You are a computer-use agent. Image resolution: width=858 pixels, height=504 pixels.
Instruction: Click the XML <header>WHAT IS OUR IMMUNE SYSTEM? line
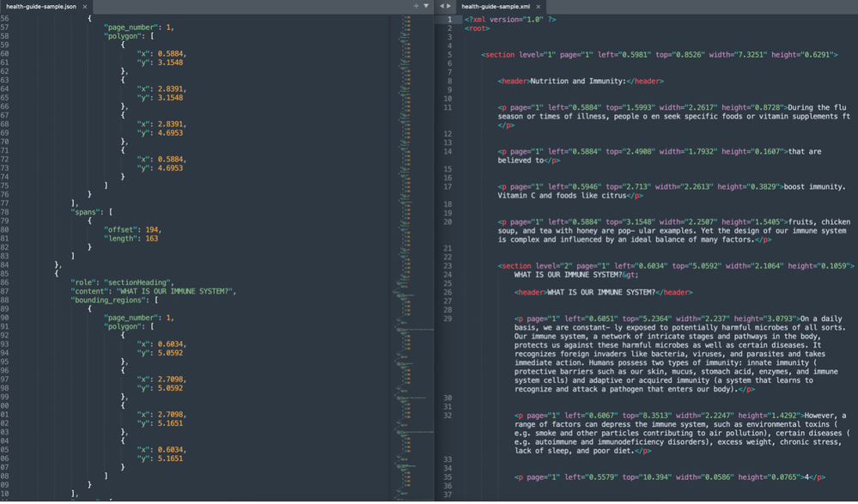click(604, 292)
